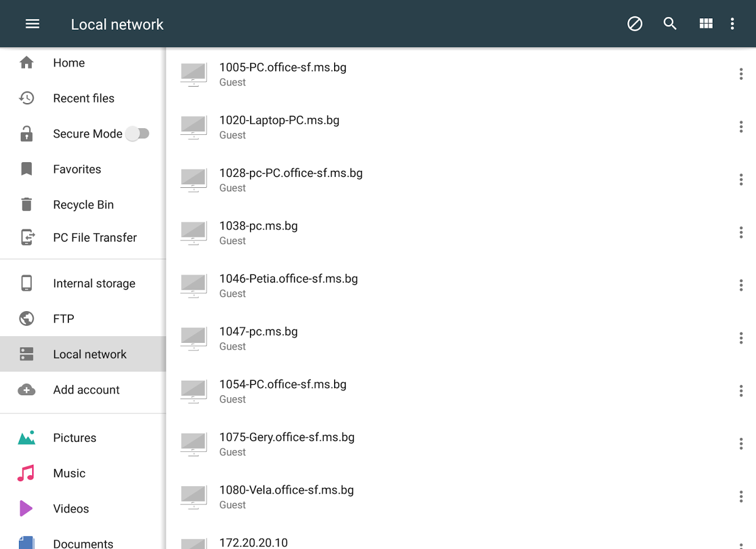The height and width of the screenshot is (549, 756).
Task: Toggle the Secure Mode switch
Action: pos(137,134)
